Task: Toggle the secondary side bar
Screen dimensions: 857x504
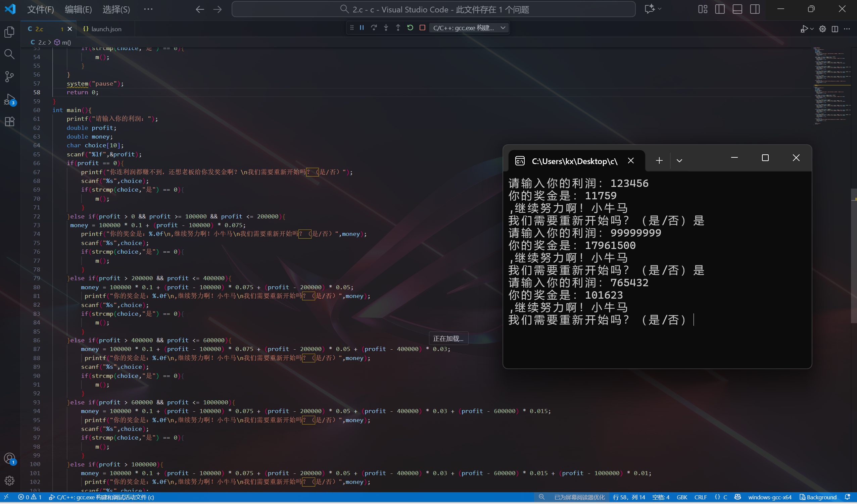Action: pyautogui.click(x=755, y=9)
